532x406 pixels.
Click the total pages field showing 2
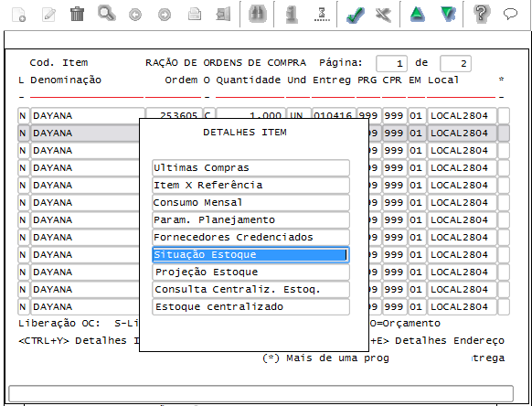click(455, 63)
